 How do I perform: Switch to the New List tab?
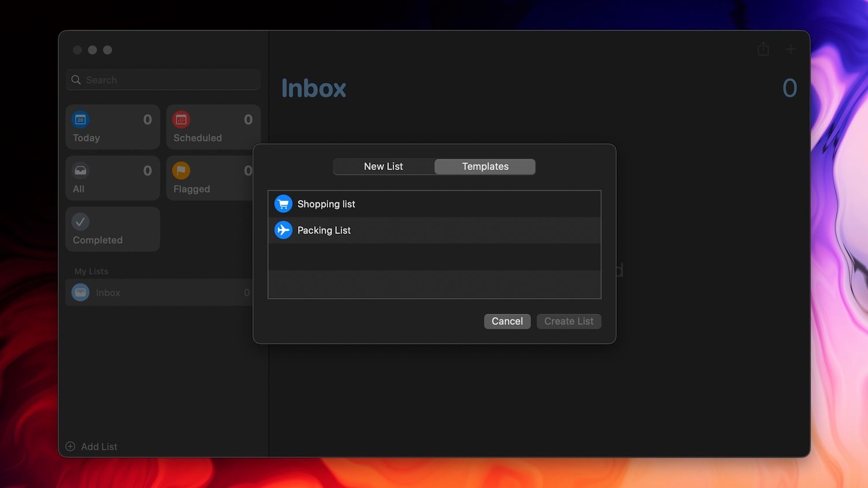(384, 167)
